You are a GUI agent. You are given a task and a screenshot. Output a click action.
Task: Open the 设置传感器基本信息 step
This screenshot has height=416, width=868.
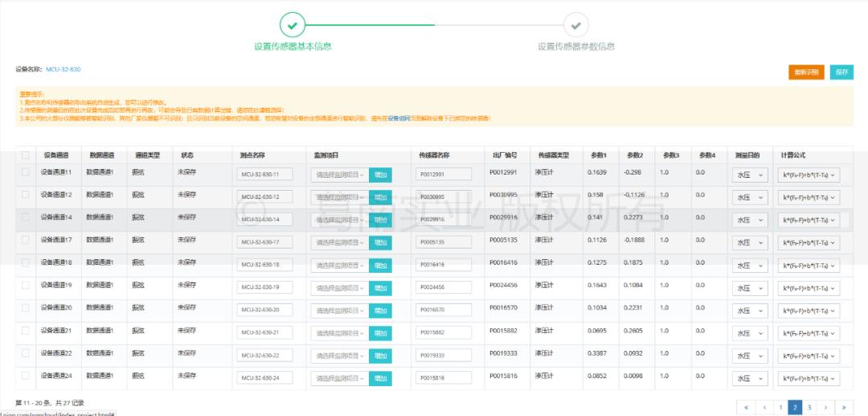(x=293, y=47)
